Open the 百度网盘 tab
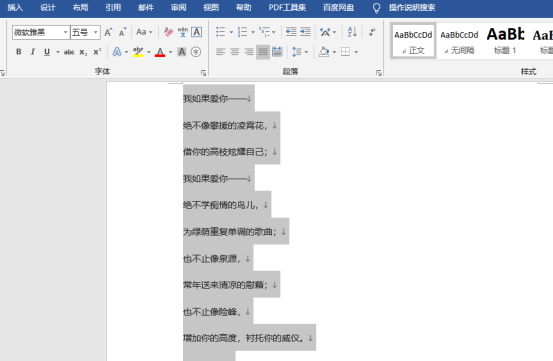 click(339, 7)
